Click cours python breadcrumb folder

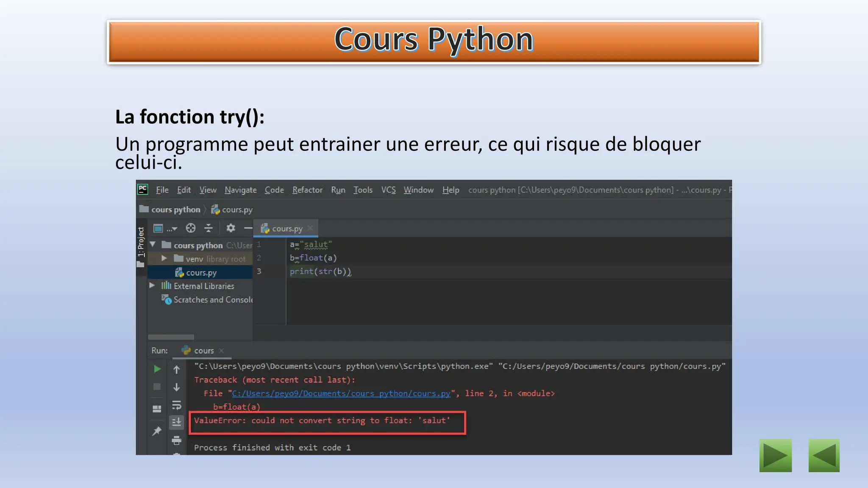tap(170, 209)
